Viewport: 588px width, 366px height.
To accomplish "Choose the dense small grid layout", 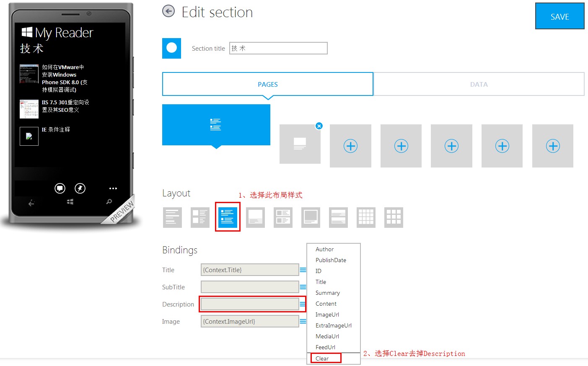I will [x=366, y=217].
